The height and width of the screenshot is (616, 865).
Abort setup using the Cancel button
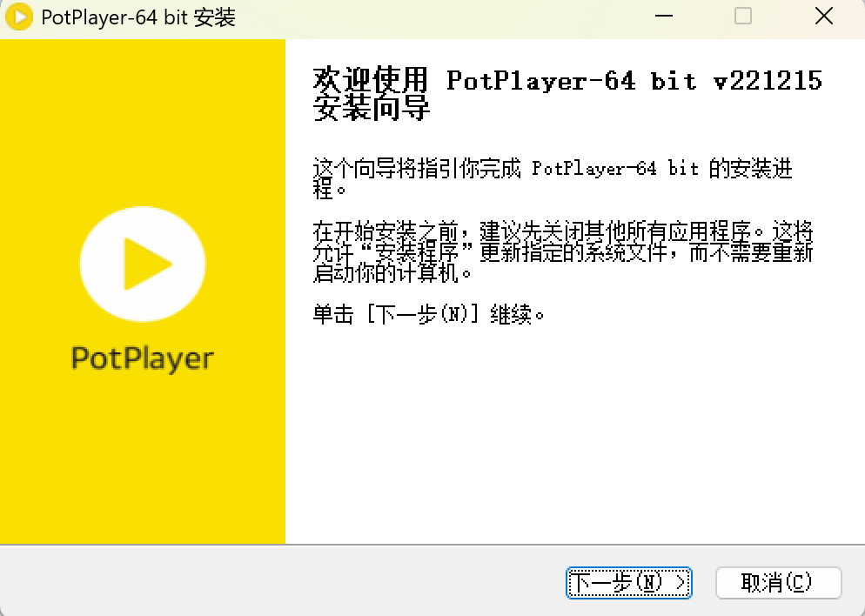[x=778, y=583]
